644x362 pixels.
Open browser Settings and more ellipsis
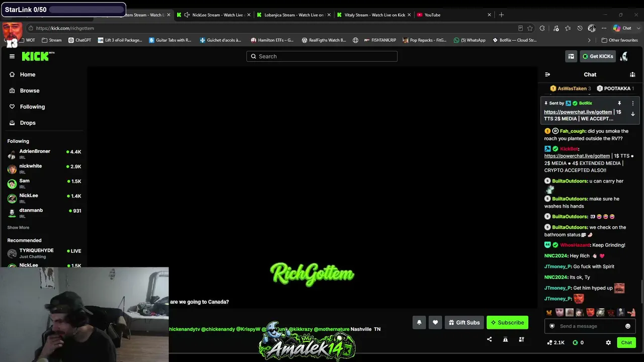[604, 28]
